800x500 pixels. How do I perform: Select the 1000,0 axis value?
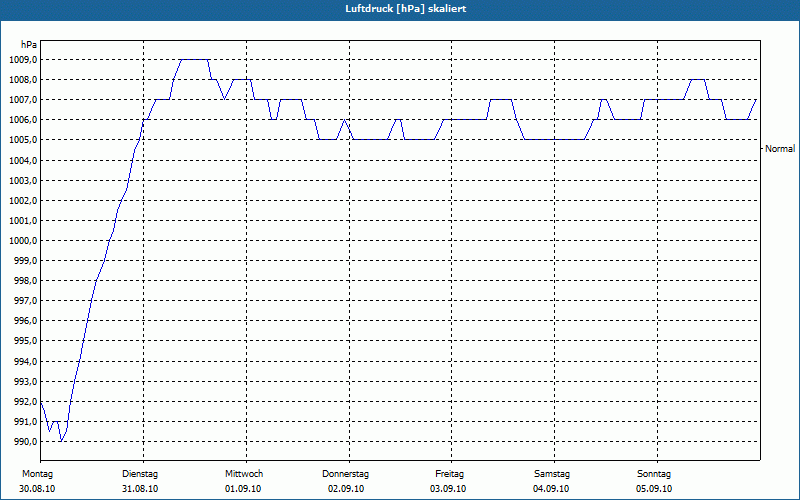point(23,241)
